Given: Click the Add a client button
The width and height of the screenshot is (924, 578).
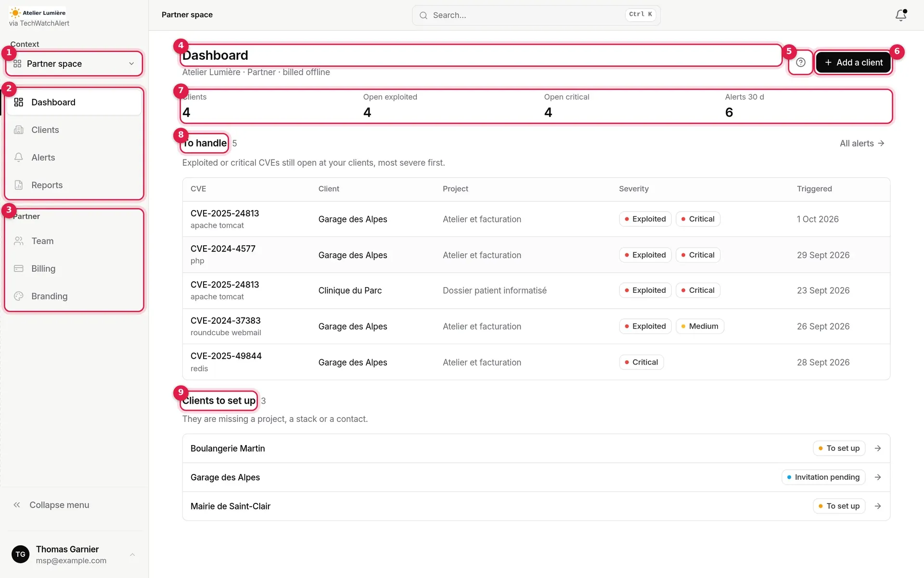Looking at the screenshot, I should [x=854, y=62].
